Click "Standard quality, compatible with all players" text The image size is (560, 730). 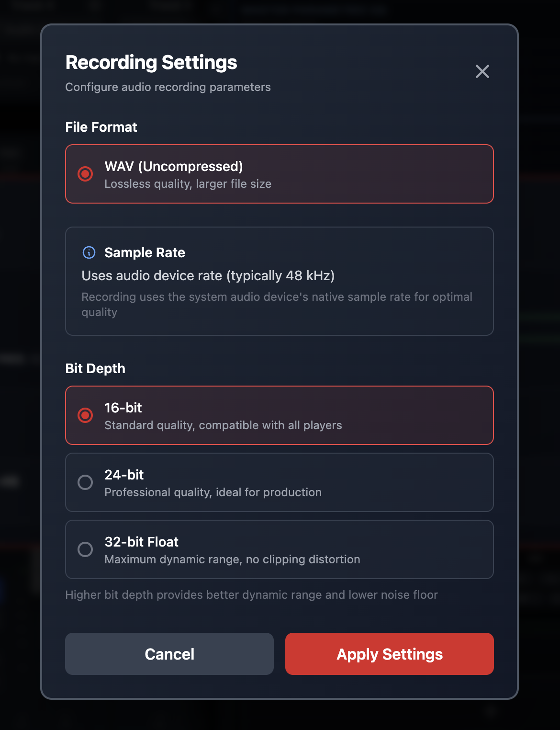click(x=223, y=425)
